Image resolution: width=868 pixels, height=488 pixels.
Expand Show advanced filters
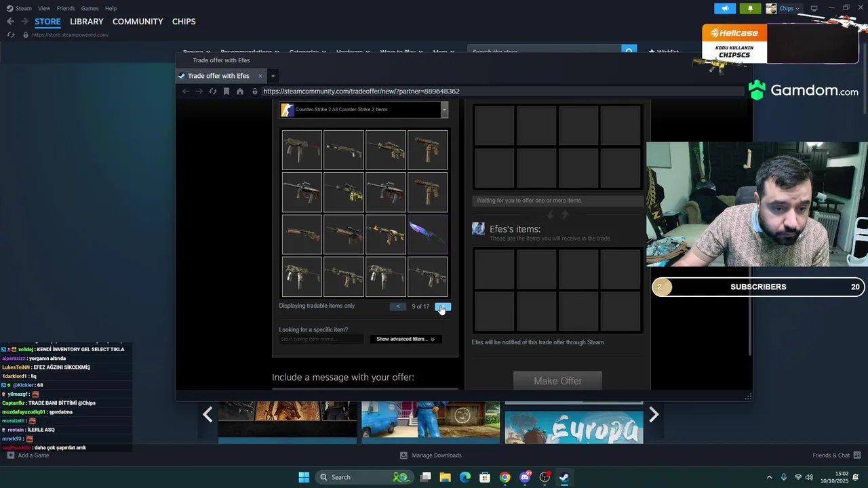tap(405, 339)
